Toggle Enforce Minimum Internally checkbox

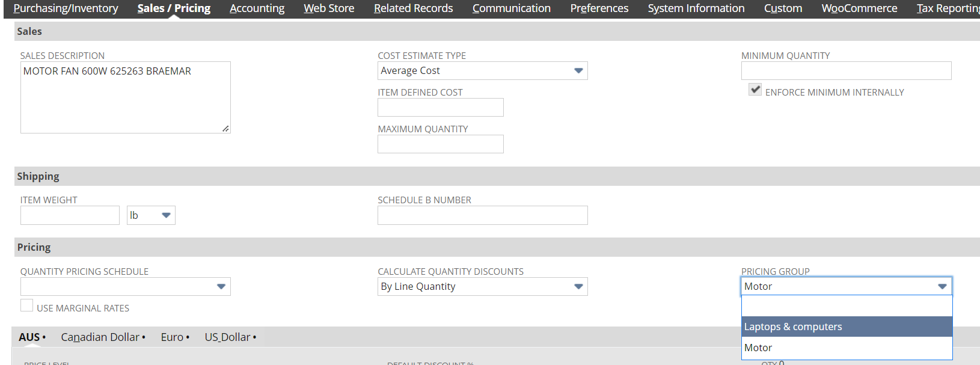(755, 90)
